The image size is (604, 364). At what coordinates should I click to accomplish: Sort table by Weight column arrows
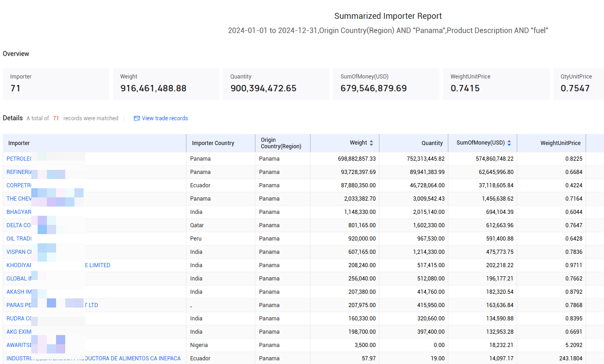371,143
